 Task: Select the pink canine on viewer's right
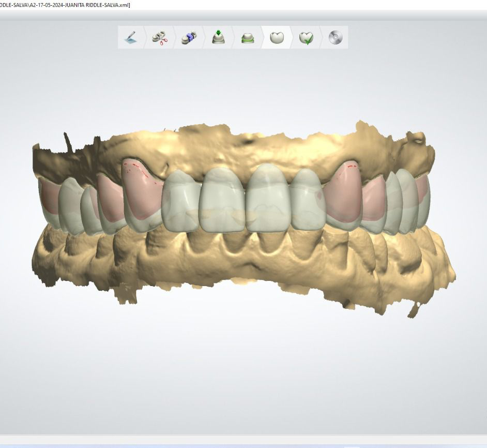point(343,191)
